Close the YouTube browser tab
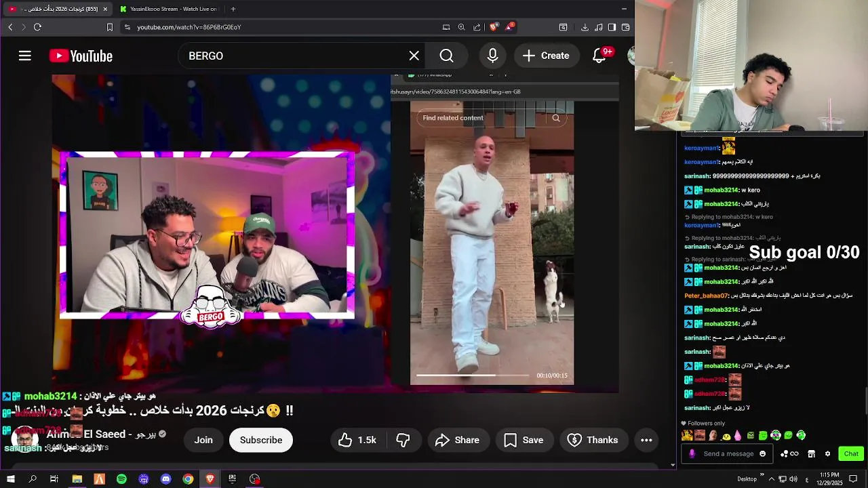868x488 pixels. (x=105, y=9)
